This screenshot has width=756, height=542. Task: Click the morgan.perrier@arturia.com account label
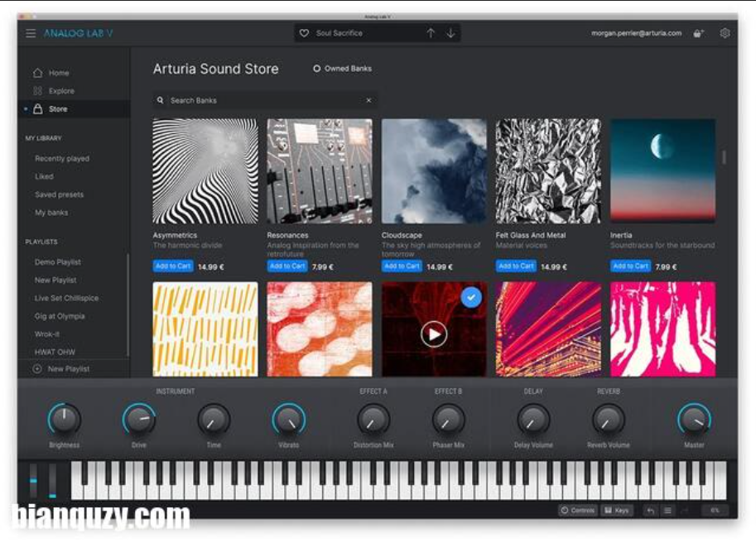pos(637,33)
